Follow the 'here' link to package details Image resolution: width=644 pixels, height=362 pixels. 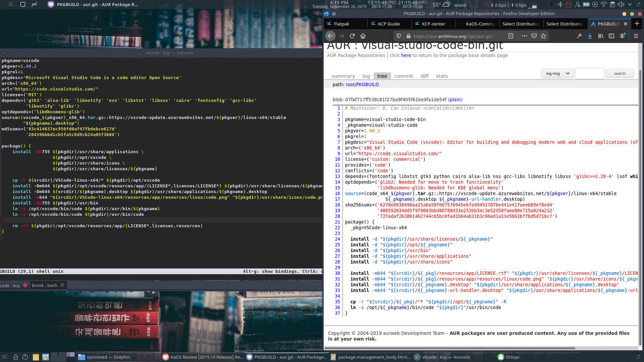[x=406, y=55]
